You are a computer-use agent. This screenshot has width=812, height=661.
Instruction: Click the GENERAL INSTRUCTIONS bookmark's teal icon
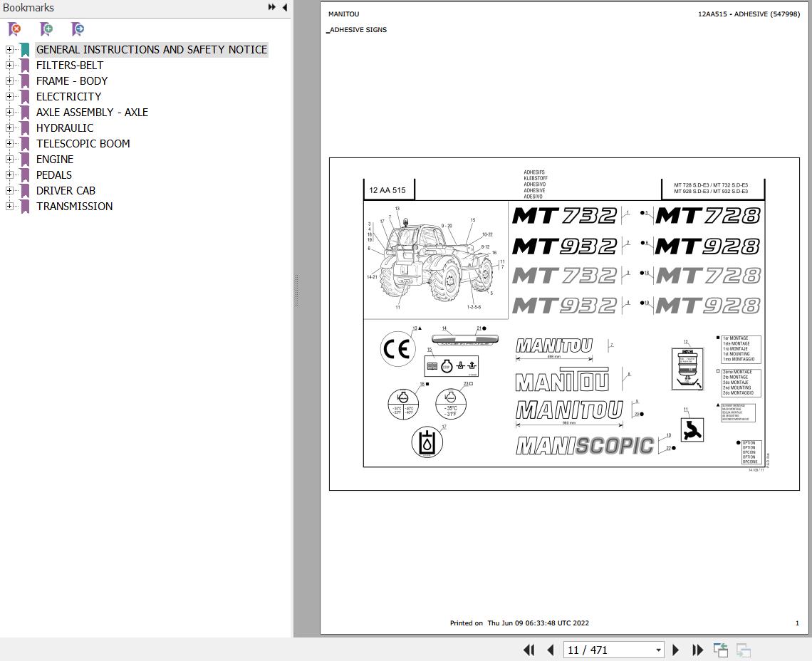tap(25, 50)
